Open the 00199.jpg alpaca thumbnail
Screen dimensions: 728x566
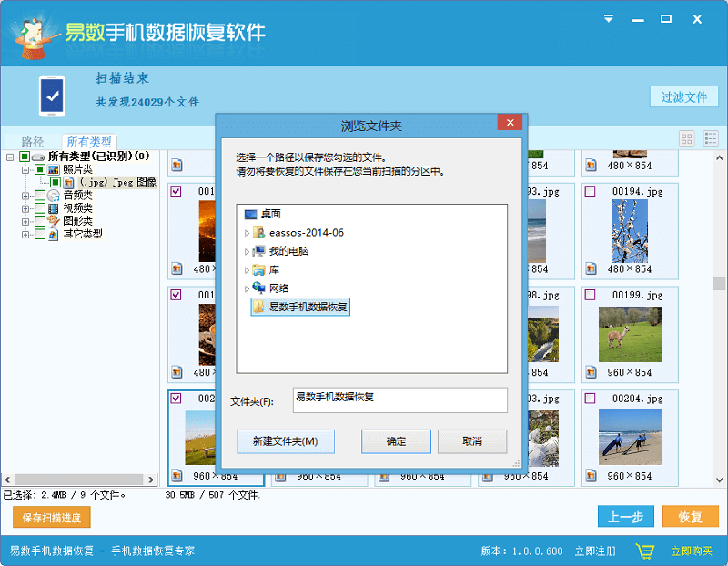(630, 334)
